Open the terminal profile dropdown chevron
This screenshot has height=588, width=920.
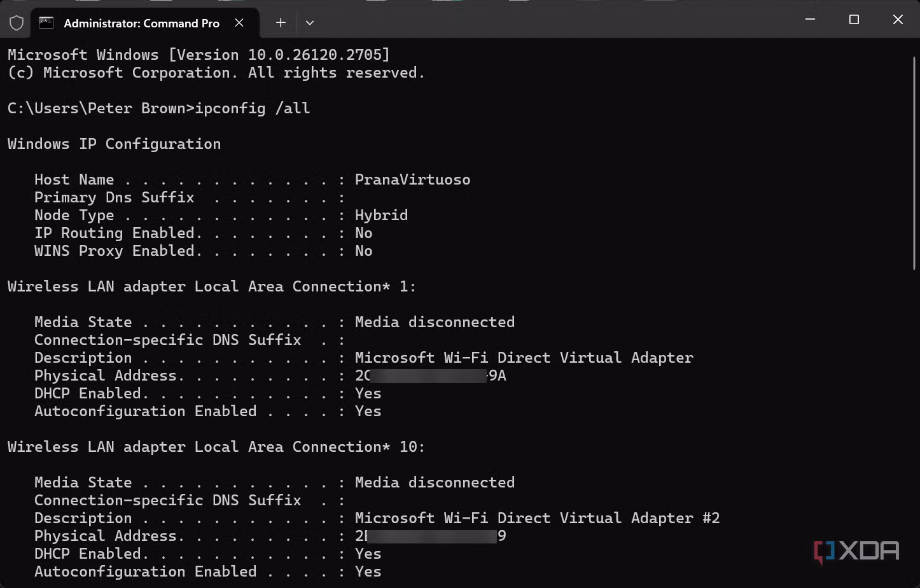point(310,22)
